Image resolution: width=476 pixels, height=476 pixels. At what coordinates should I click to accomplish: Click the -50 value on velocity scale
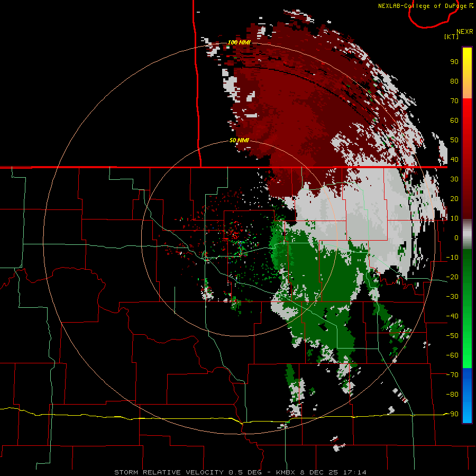[452, 336]
